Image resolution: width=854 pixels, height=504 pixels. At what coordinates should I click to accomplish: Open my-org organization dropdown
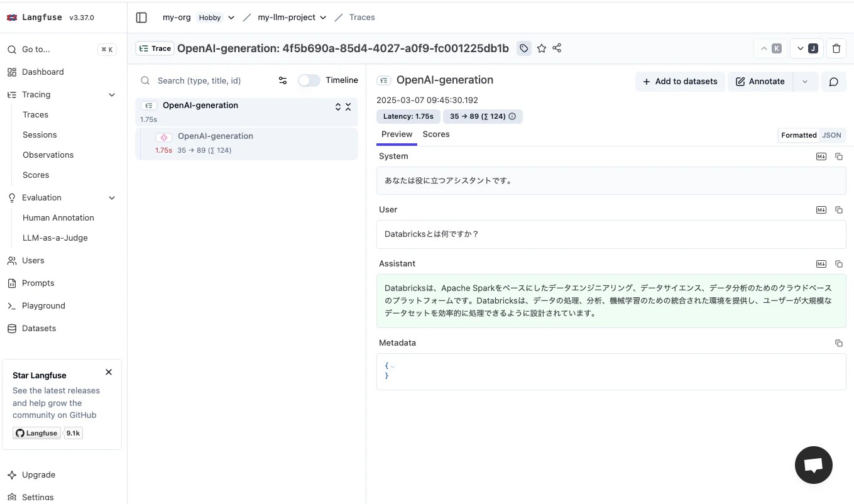[x=231, y=18]
